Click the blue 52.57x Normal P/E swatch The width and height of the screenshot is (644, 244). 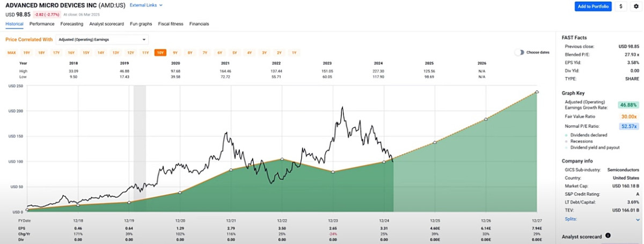[x=630, y=126]
